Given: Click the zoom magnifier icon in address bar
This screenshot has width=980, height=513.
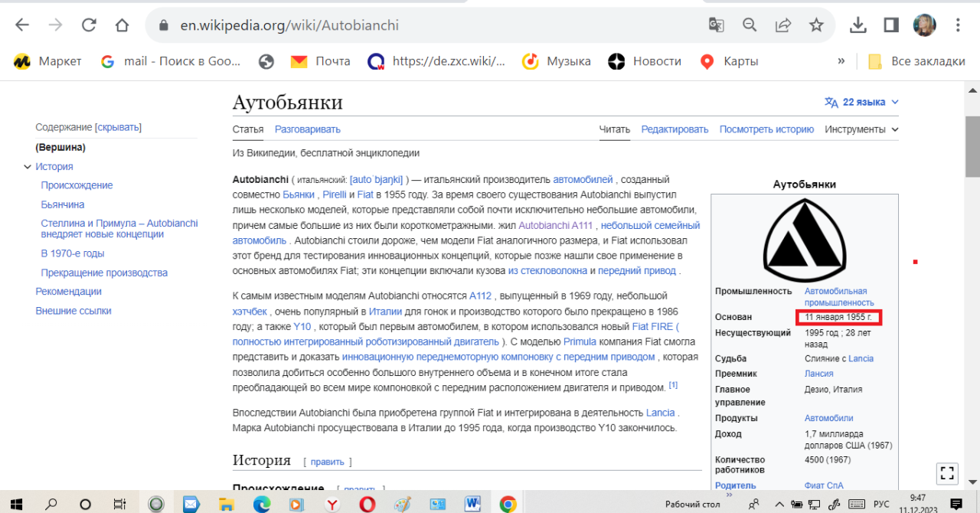Looking at the screenshot, I should 750,25.
